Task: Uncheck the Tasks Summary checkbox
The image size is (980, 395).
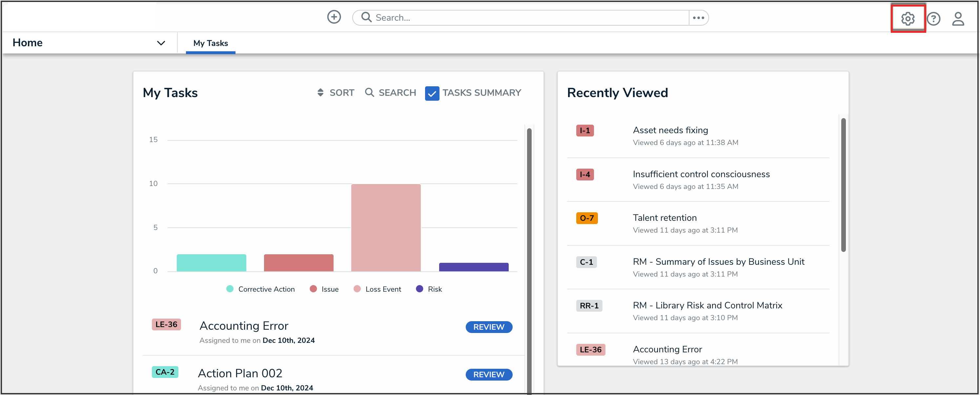Action: 432,93
